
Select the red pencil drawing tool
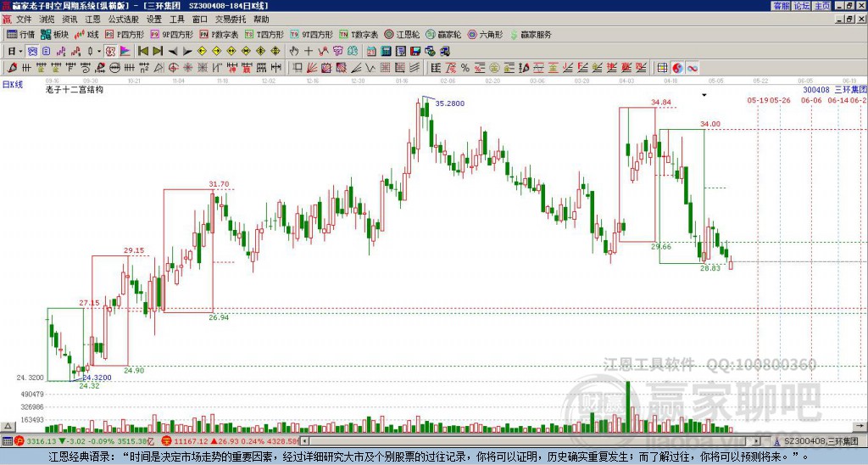12,68
